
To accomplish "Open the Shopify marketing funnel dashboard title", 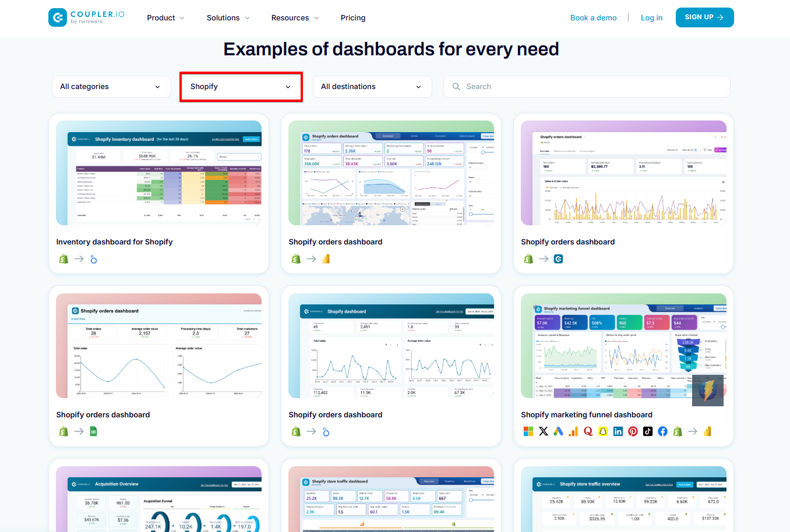I will pyautogui.click(x=587, y=415).
